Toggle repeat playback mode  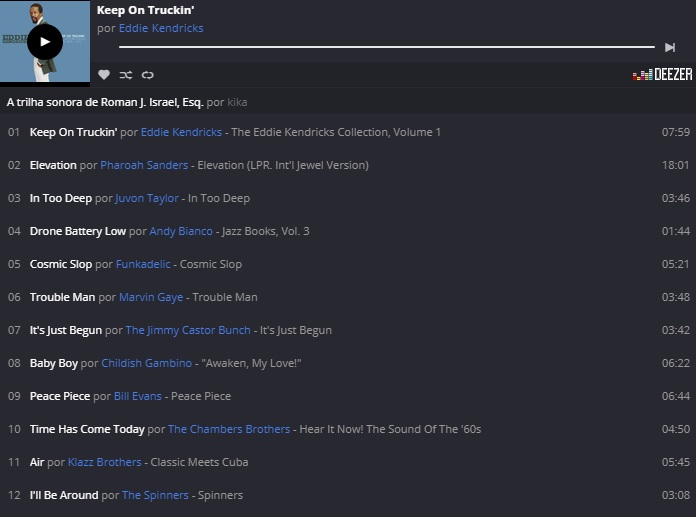[x=148, y=75]
